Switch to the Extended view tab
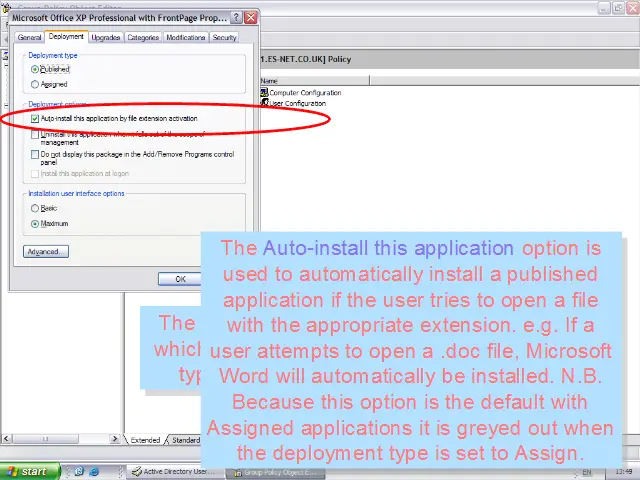Viewport: 640px width, 480px height. click(144, 440)
